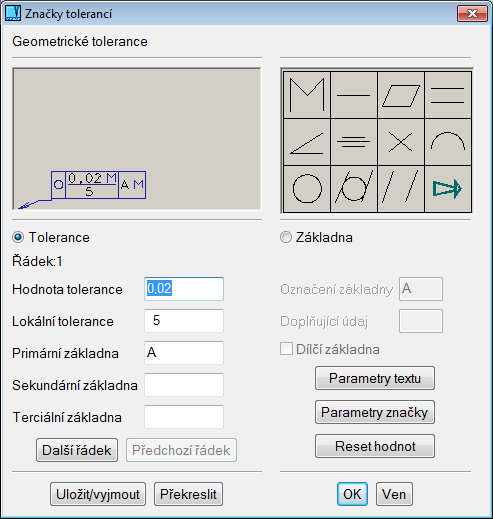Select the Tolerance radio button

click(18, 237)
